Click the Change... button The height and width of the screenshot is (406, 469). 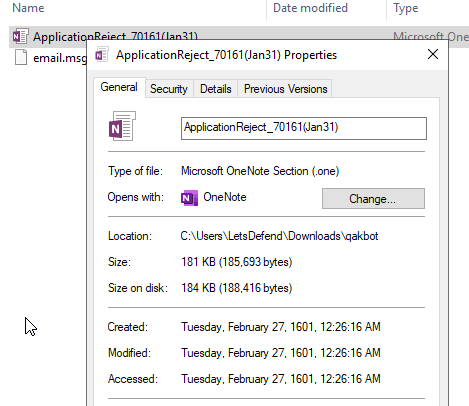pos(373,199)
